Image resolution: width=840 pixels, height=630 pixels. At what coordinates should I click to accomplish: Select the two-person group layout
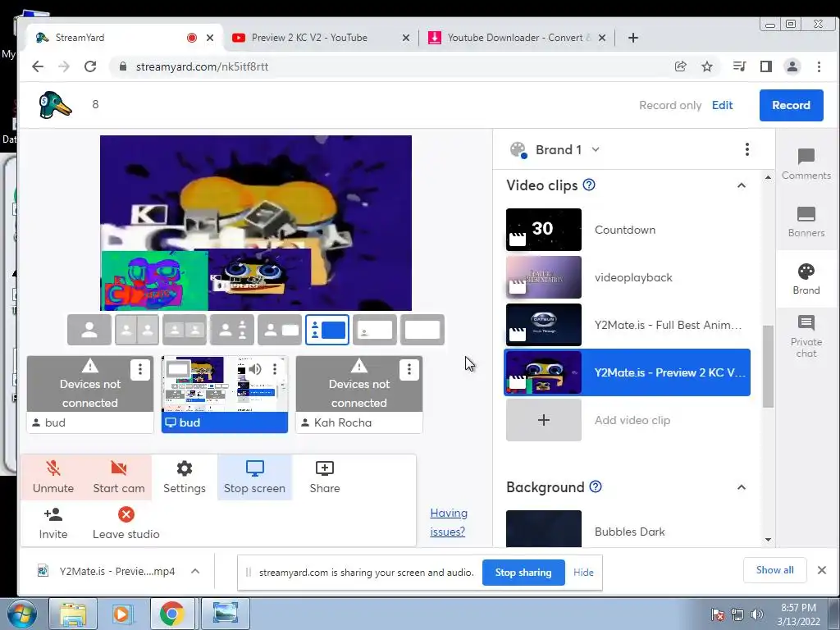[185, 330]
